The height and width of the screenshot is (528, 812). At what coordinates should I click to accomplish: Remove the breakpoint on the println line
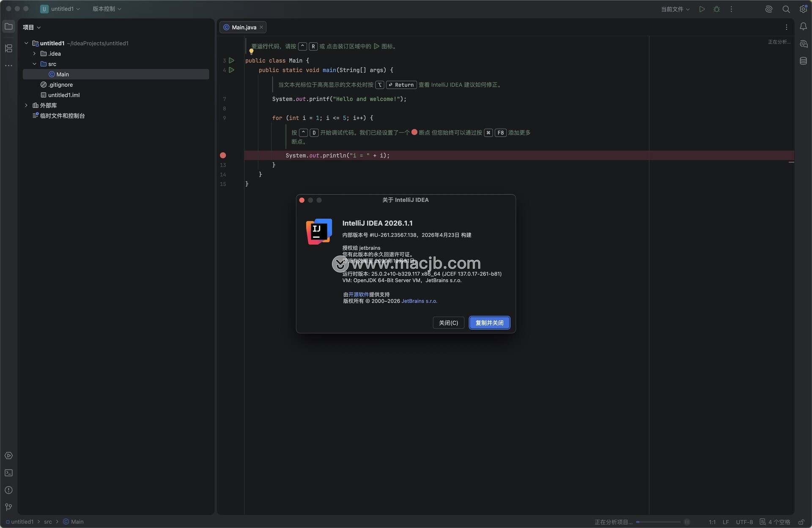223,156
